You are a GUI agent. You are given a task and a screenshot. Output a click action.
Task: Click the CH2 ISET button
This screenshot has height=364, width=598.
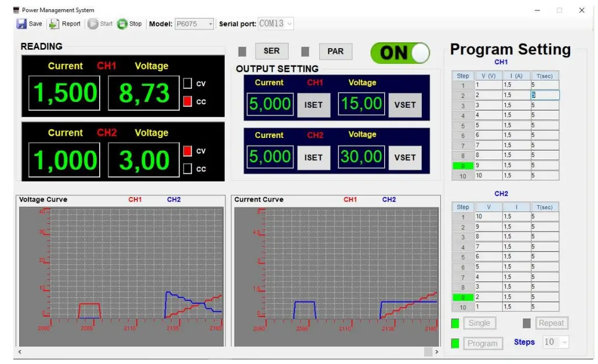point(313,158)
